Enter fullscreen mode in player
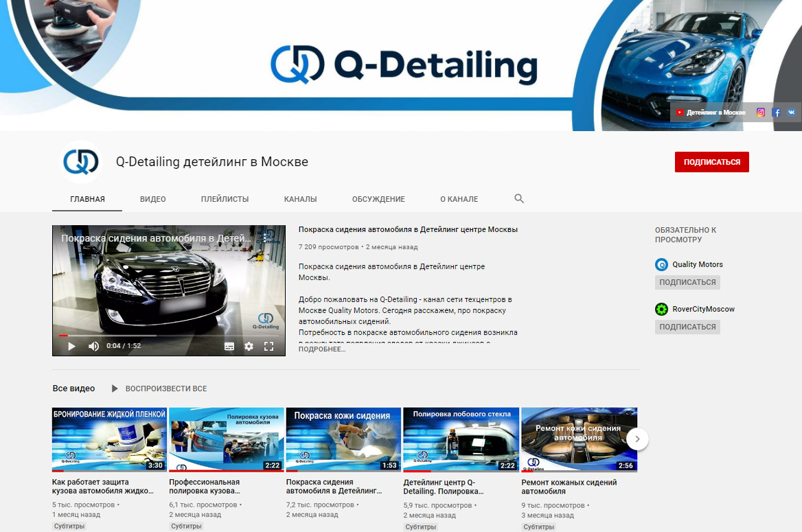The image size is (802, 532). coord(269,347)
